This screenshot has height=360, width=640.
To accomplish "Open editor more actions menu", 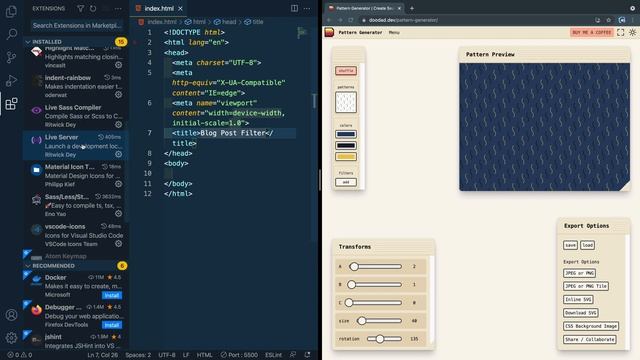I will point(307,8).
